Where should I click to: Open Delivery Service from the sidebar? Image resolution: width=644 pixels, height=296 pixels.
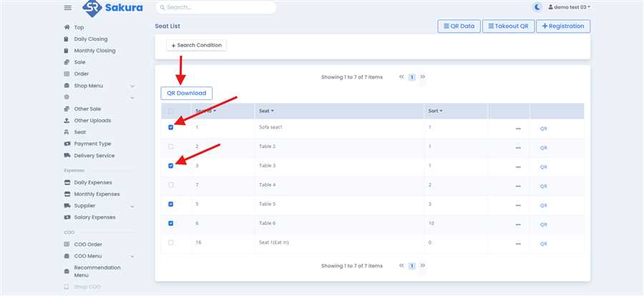click(94, 155)
